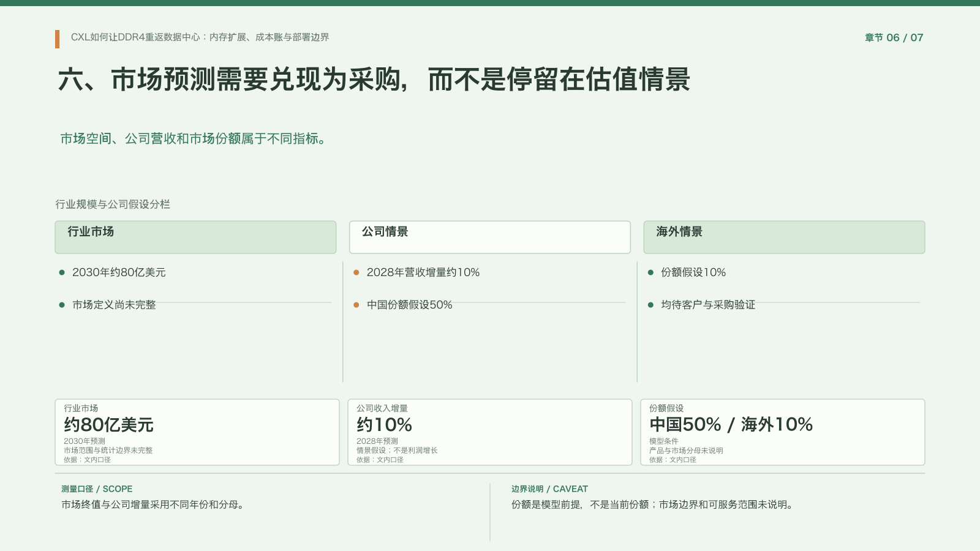Click the chapter indicator 章节 06 / 07
Image resolution: width=980 pixels, height=551 pixels.
coord(894,38)
